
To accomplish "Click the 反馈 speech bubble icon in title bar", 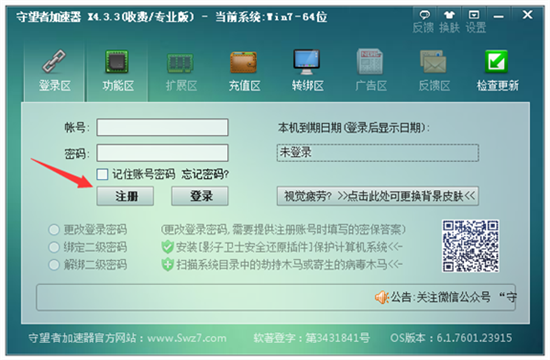I will point(424,15).
